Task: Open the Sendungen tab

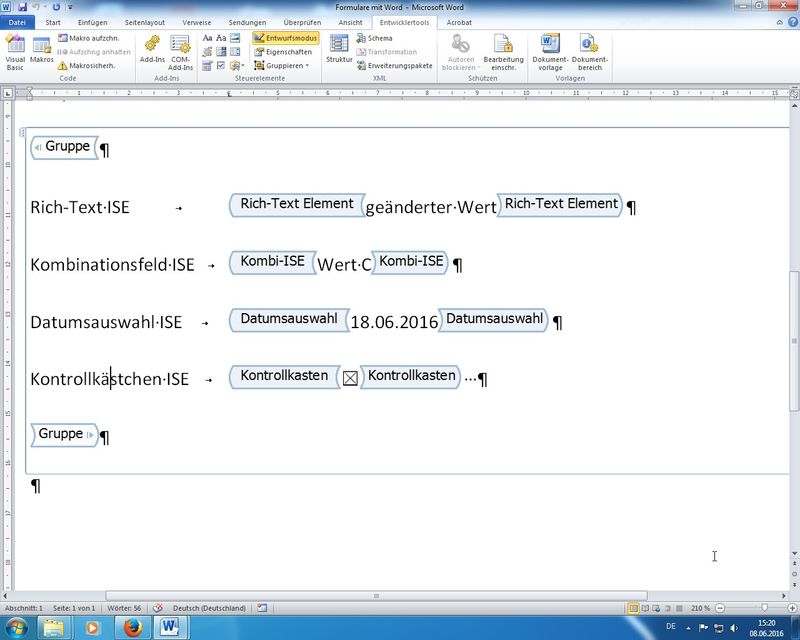Action: (247, 22)
